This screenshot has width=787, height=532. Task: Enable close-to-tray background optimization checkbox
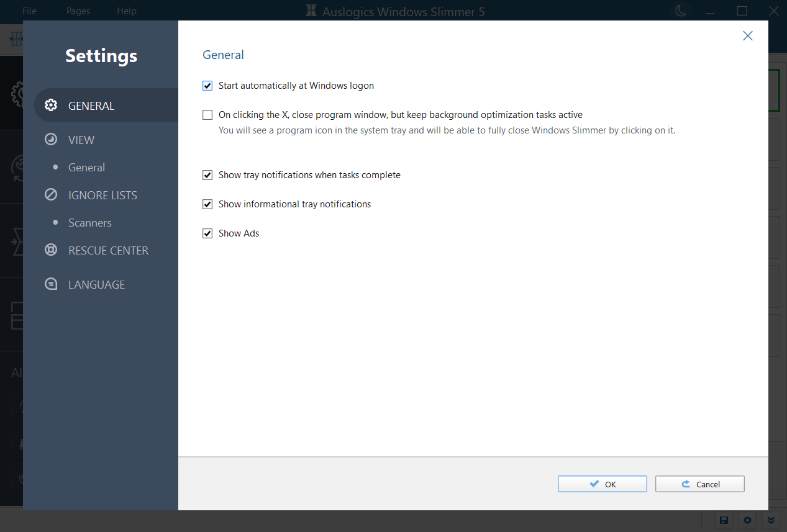[207, 114]
